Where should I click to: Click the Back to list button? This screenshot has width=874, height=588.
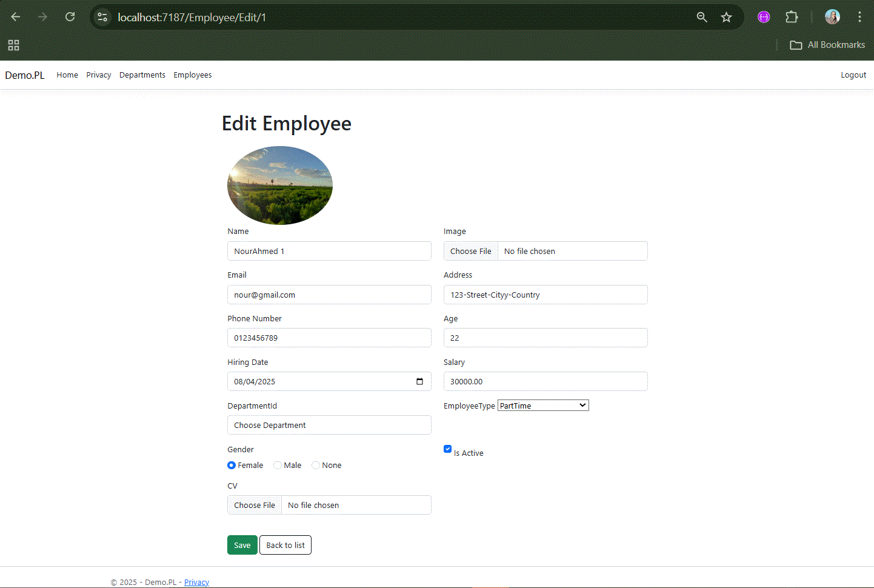click(285, 545)
